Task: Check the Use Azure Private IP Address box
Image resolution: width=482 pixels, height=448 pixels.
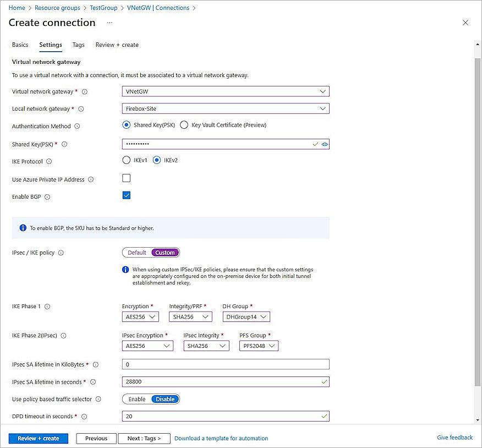Action: 126,178
